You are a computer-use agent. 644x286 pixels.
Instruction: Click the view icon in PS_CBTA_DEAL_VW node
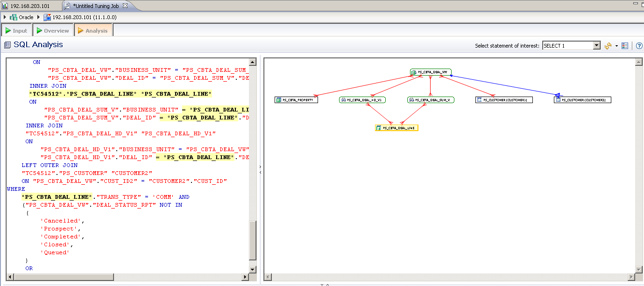[x=414, y=72]
